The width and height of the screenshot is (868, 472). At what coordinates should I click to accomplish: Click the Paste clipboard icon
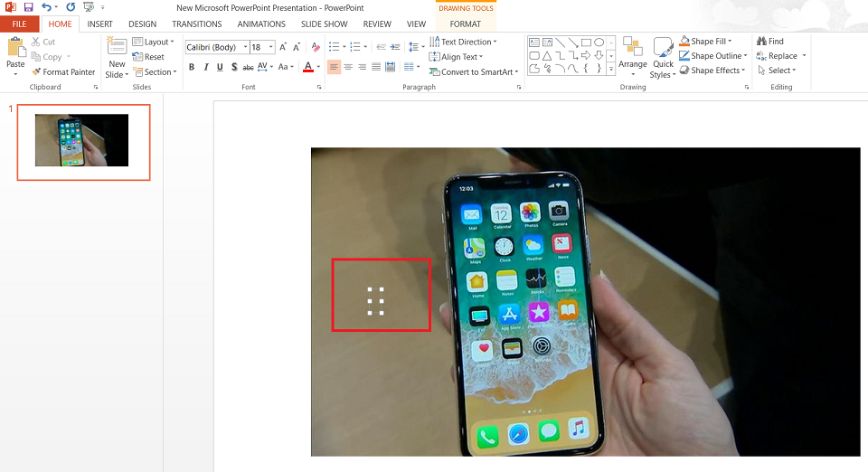[15, 48]
